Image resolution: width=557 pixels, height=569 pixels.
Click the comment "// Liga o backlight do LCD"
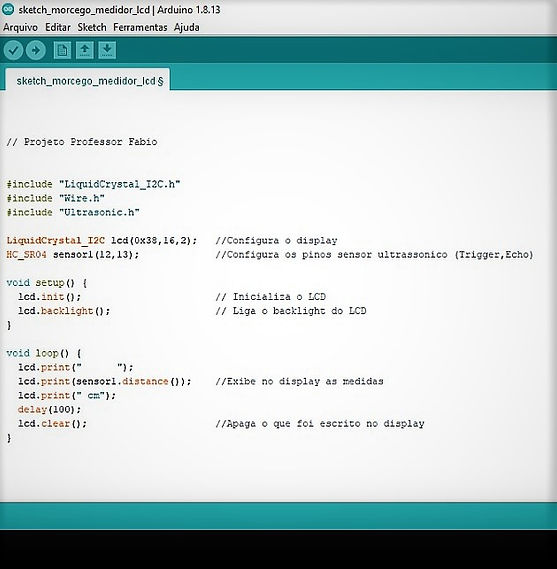click(x=291, y=311)
